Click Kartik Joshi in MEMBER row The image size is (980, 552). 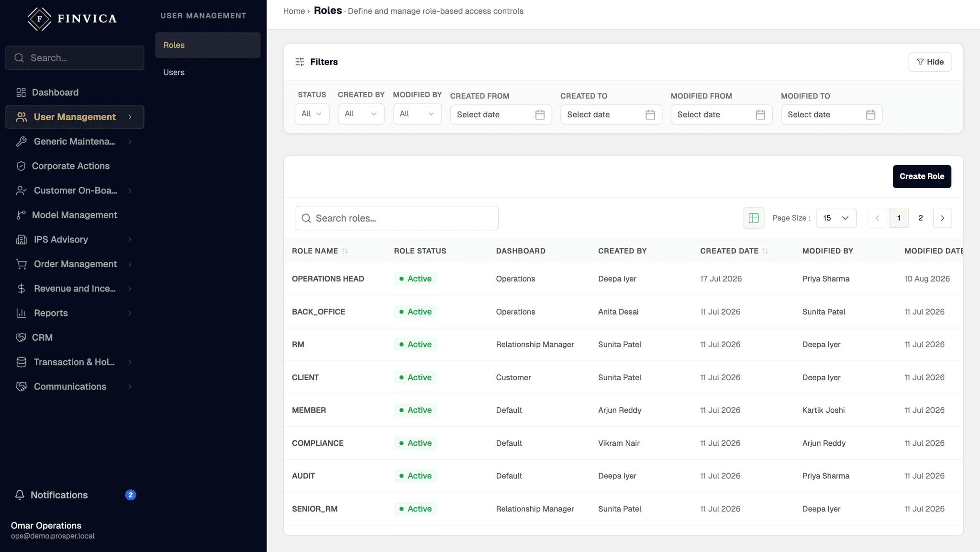[824, 410]
